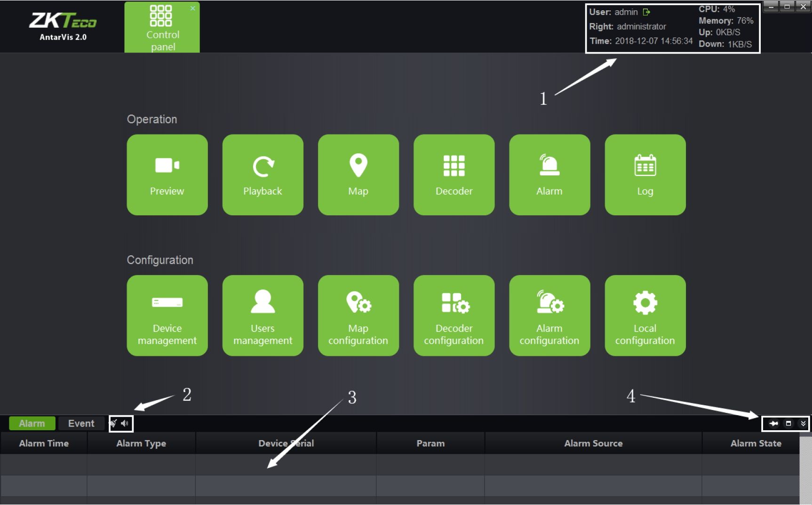Open the Decoder operation tile
Screen dimensions: 812x505
(454, 175)
